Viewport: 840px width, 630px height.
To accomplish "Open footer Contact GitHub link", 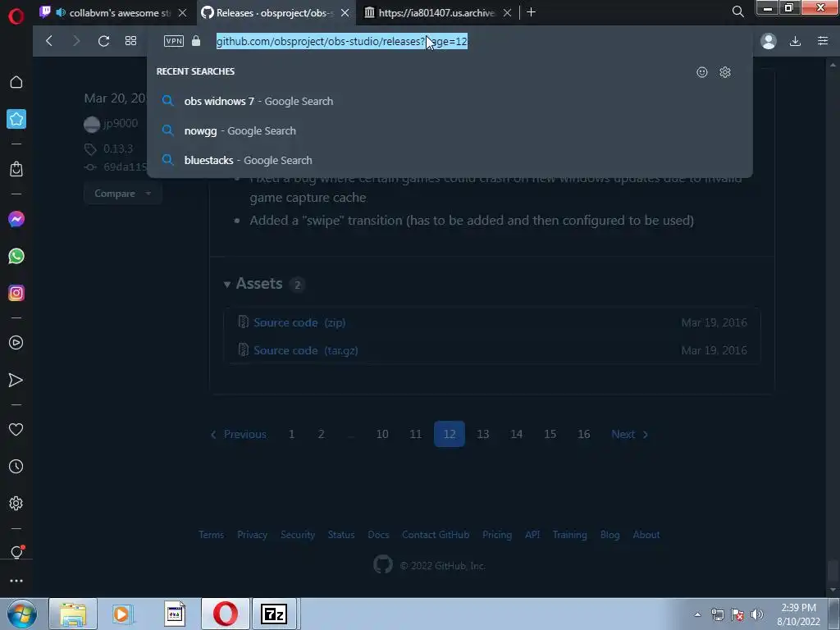I will (436, 535).
